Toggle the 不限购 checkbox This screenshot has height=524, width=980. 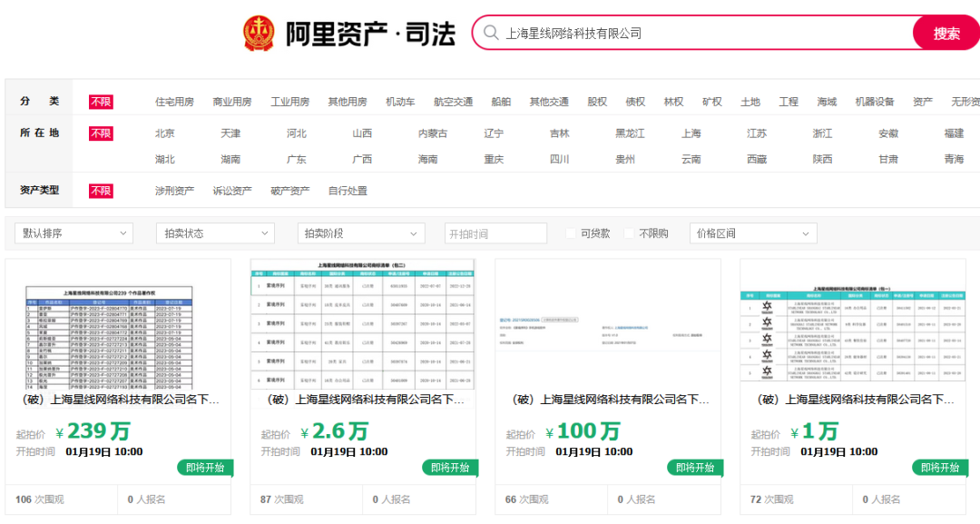point(629,233)
